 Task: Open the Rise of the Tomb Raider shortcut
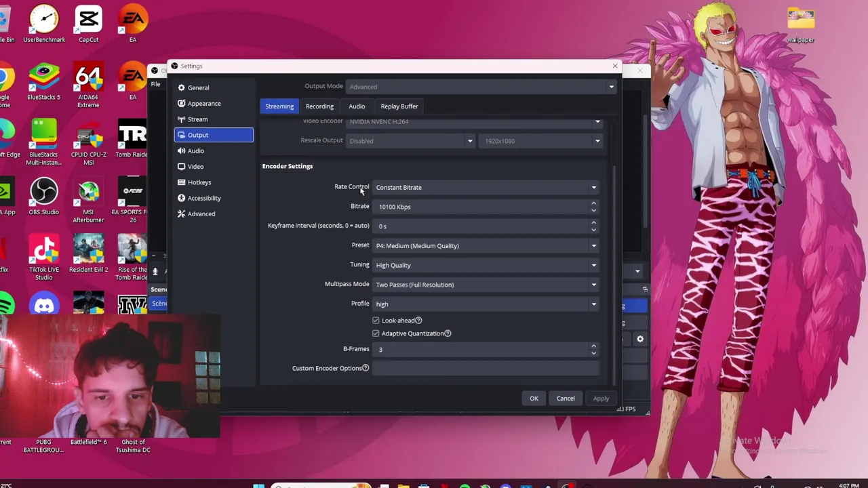tap(132, 258)
